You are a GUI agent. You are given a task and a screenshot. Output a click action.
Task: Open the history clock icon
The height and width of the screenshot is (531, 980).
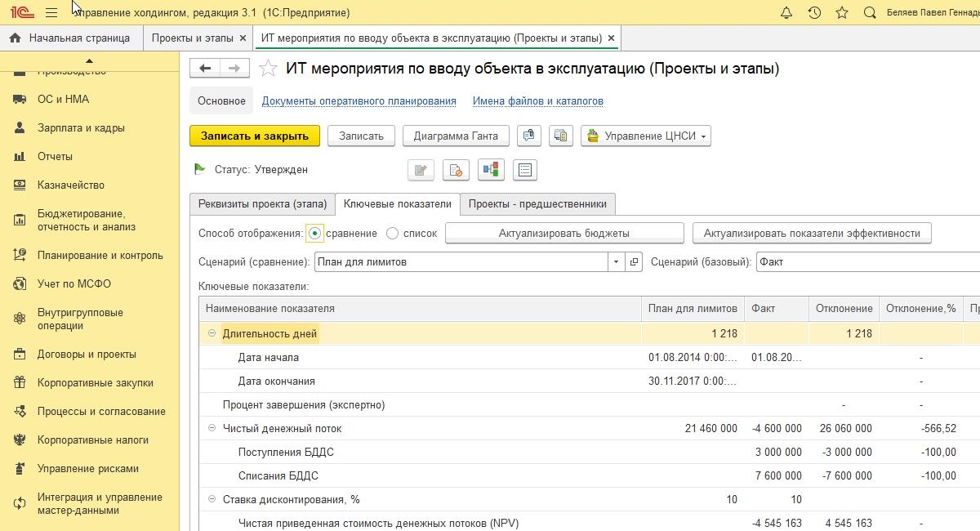[814, 13]
